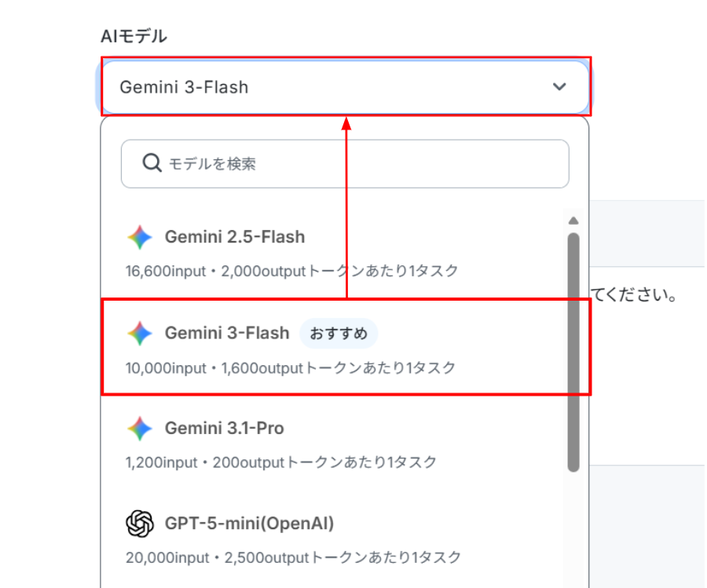707x588 pixels.
Task: Click the model list scrollbar thumb
Action: pyautogui.click(x=573, y=352)
